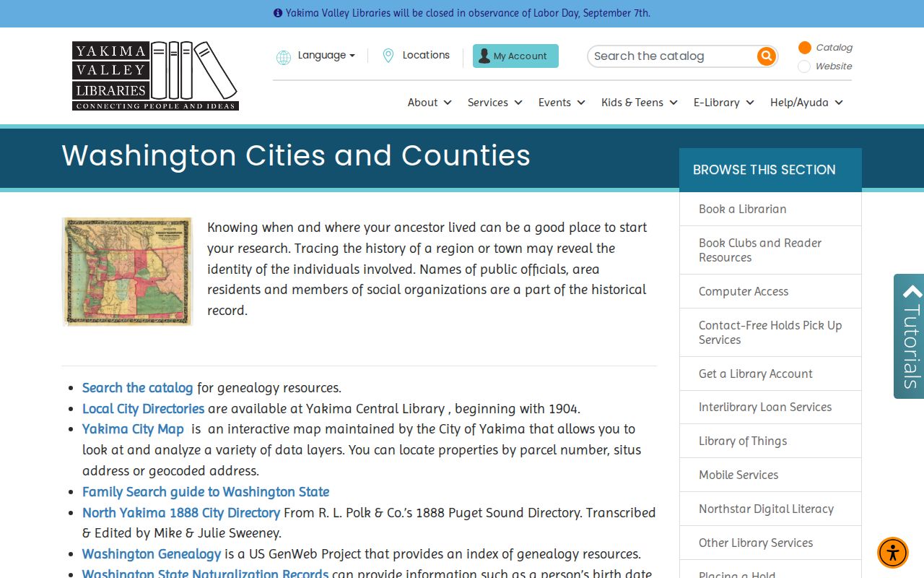Click the Washington Cities and Counties heading
The height and width of the screenshot is (578, 924).
tap(296, 156)
